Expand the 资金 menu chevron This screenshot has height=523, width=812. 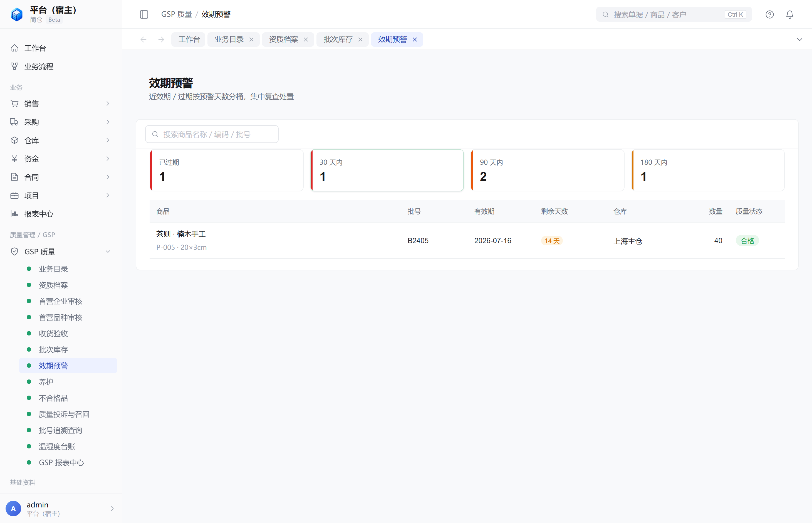tap(108, 159)
